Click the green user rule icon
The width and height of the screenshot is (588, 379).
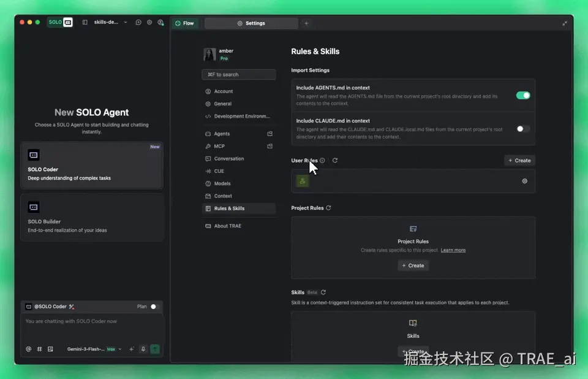click(x=302, y=181)
